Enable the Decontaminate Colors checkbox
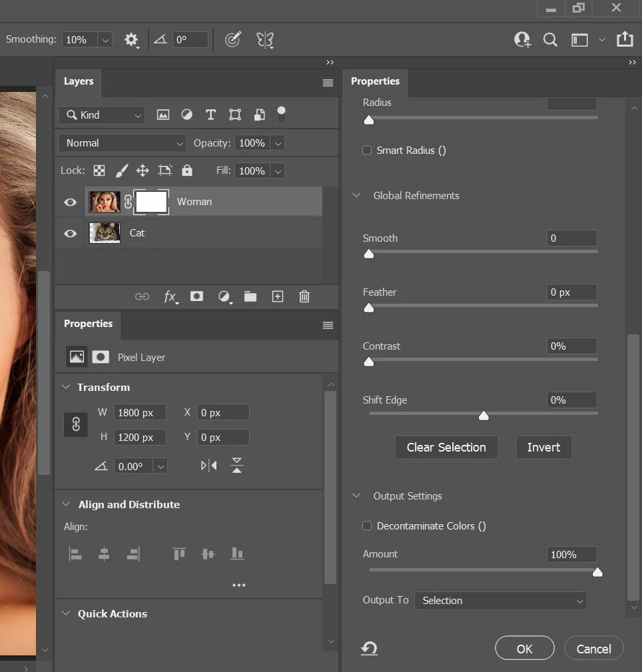Screen dimensions: 642x672 [x=367, y=526]
